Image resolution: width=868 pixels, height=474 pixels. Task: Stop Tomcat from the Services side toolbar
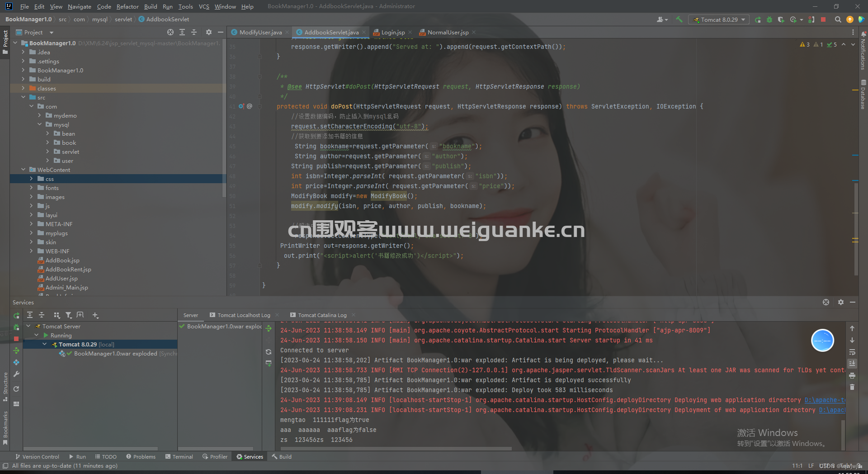[x=16, y=339]
